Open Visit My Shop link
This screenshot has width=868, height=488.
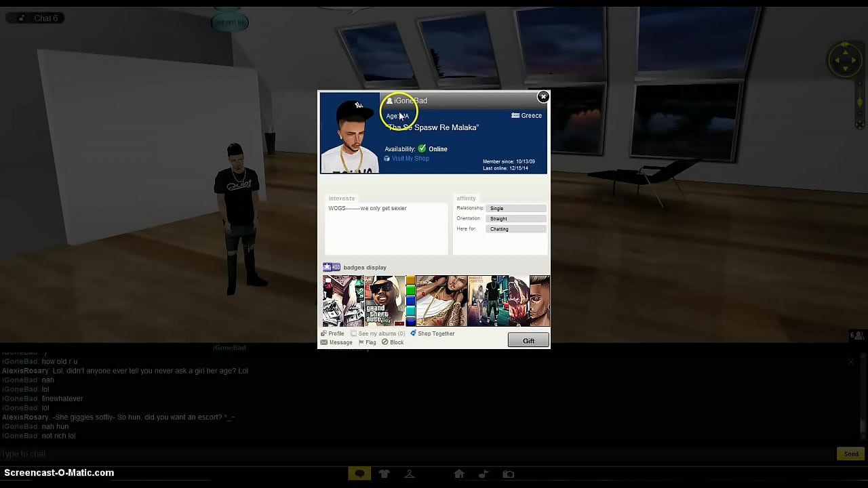coord(410,159)
